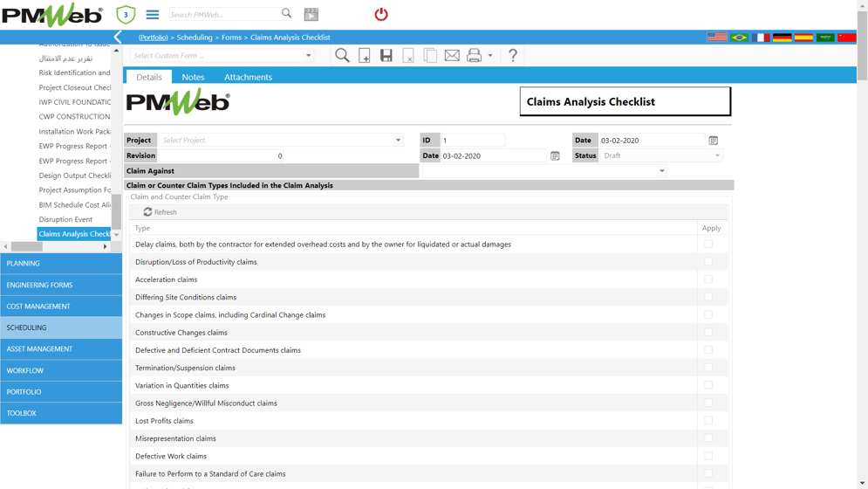Open the hamburger menu icon
The width and height of the screenshot is (868, 489).
[x=153, y=15]
